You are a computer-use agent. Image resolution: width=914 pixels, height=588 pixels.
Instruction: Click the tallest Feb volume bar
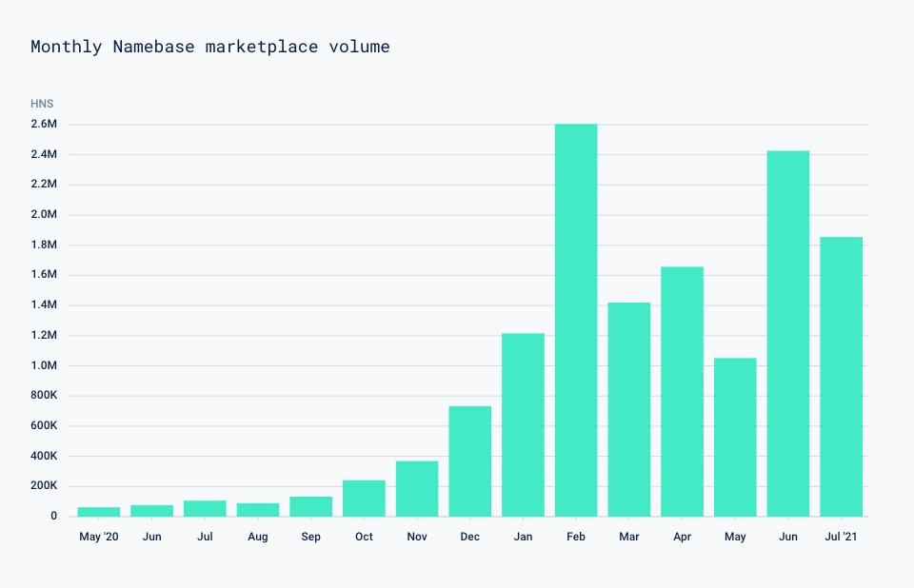pyautogui.click(x=576, y=320)
